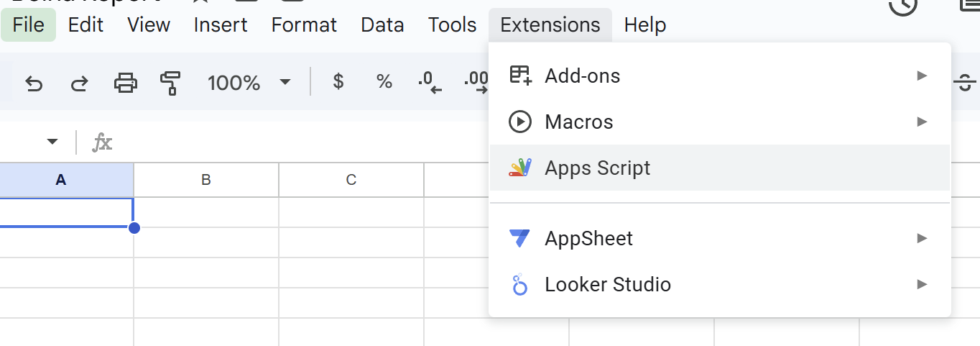The image size is (980, 346).
Task: Open the Tools menu
Action: 453,25
